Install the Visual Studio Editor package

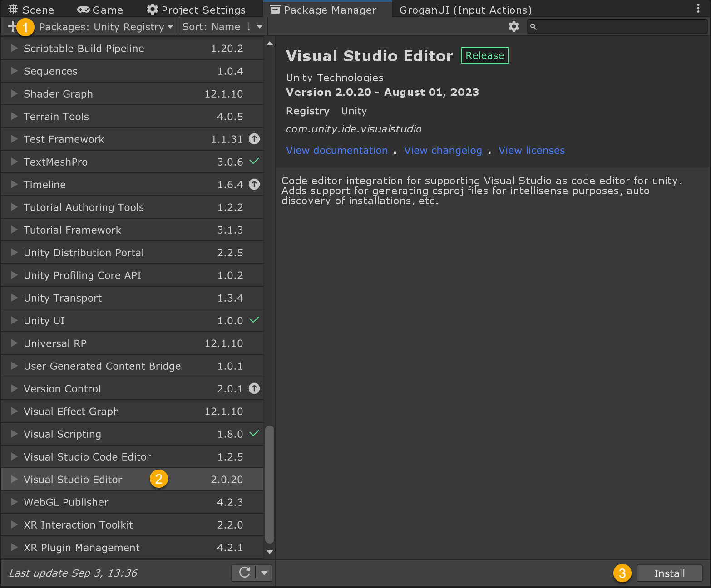point(669,573)
